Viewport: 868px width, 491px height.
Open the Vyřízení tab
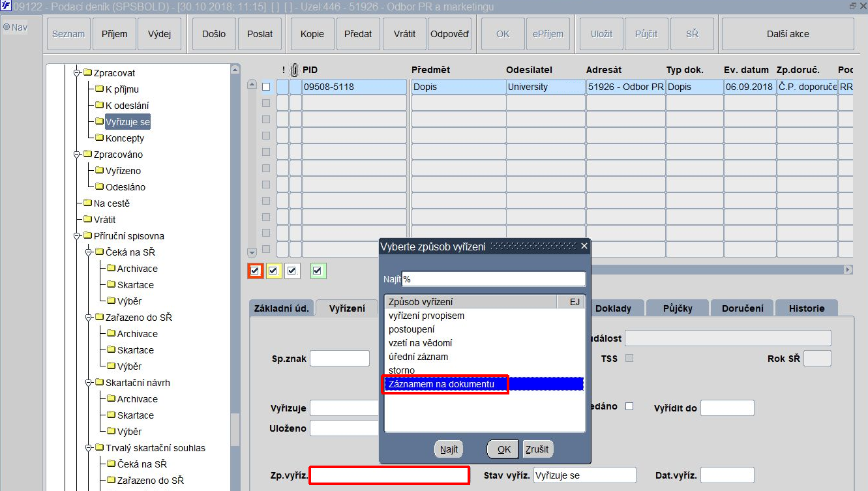347,308
